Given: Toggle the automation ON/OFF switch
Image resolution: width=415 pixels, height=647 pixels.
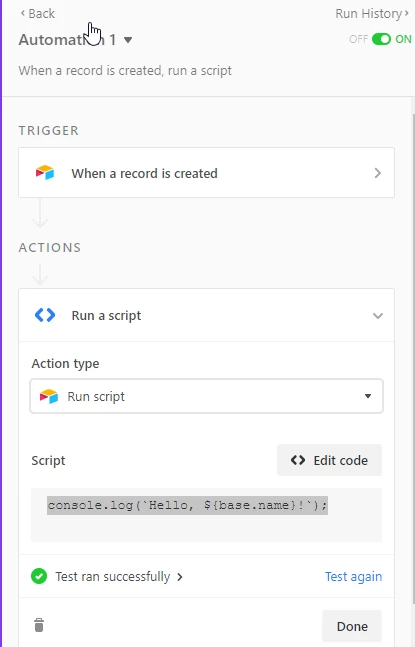Looking at the screenshot, I should [381, 39].
